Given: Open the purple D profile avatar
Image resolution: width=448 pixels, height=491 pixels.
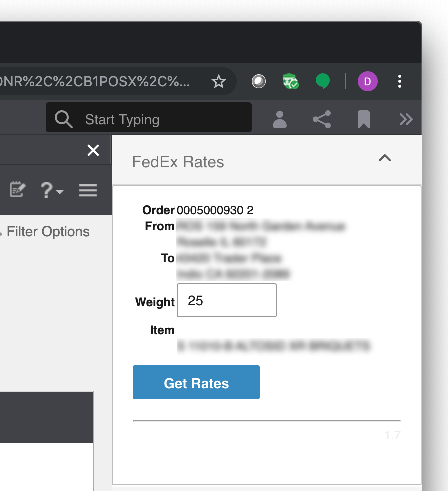Looking at the screenshot, I should [x=368, y=81].
